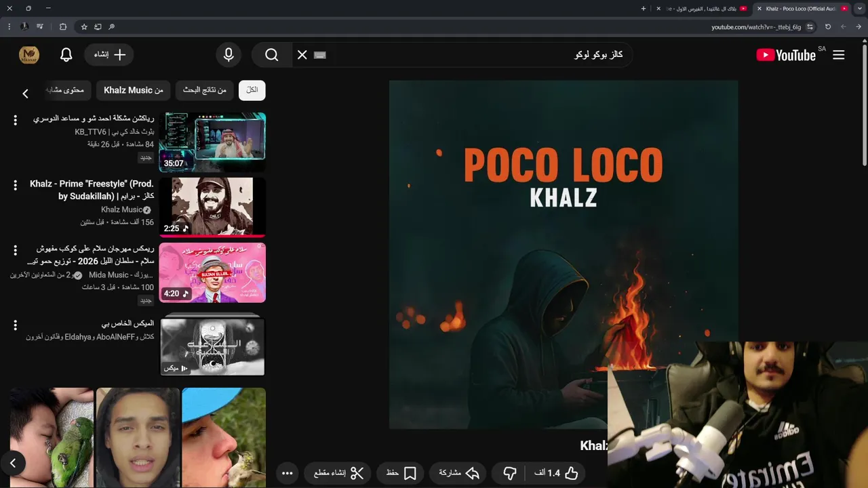Viewport: 868px width, 488px height.
Task: Open Chrome three-dot menu
Action: (x=9, y=26)
